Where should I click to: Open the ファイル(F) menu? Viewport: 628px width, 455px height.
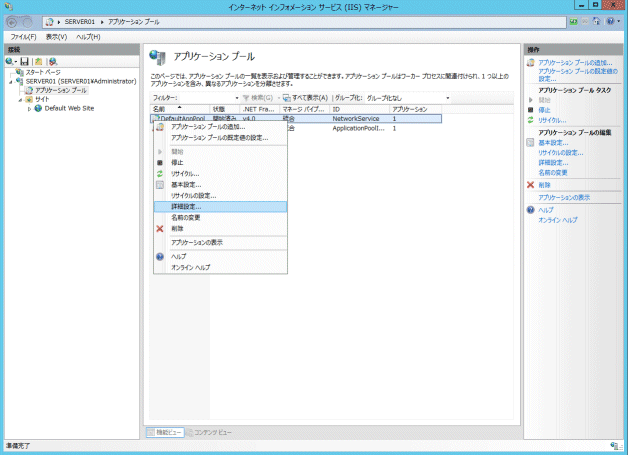click(23, 37)
